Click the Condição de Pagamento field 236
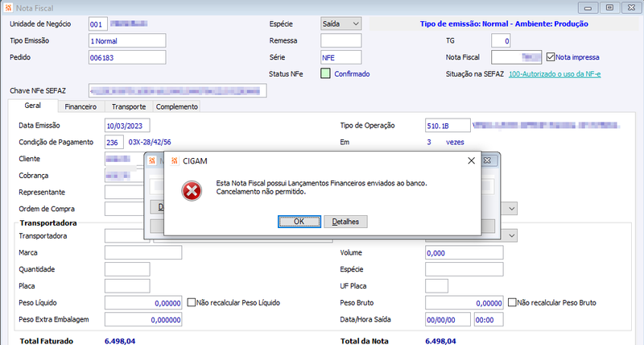 click(x=114, y=143)
